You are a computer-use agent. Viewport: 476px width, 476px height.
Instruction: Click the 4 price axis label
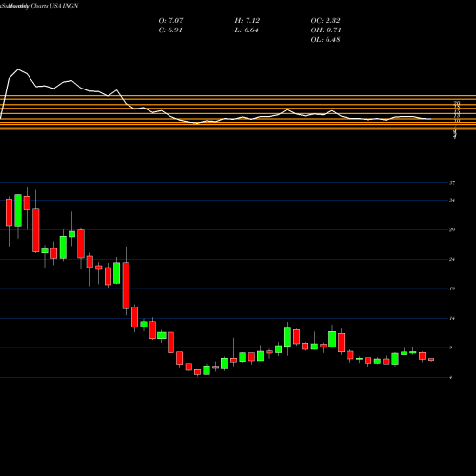tap(451, 377)
